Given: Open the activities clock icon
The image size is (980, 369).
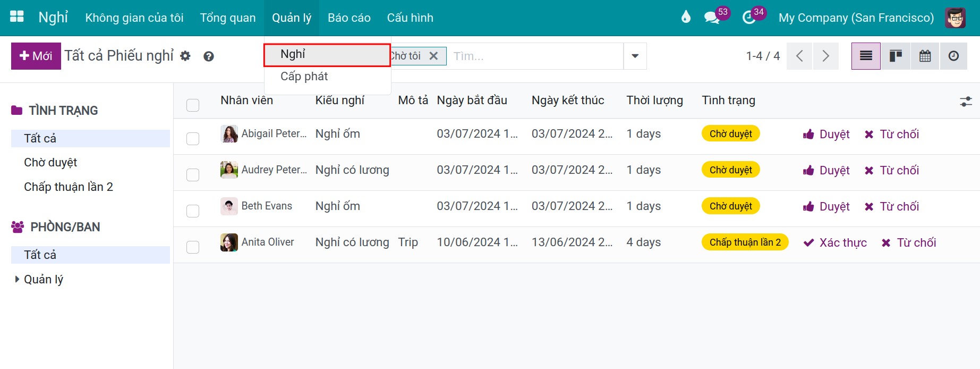Looking at the screenshot, I should tap(749, 18).
